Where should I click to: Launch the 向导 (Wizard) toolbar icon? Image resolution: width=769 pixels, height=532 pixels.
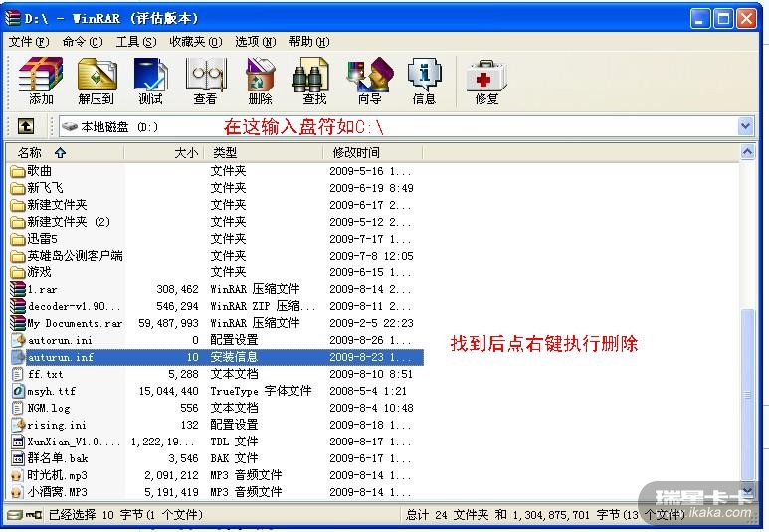[x=370, y=81]
